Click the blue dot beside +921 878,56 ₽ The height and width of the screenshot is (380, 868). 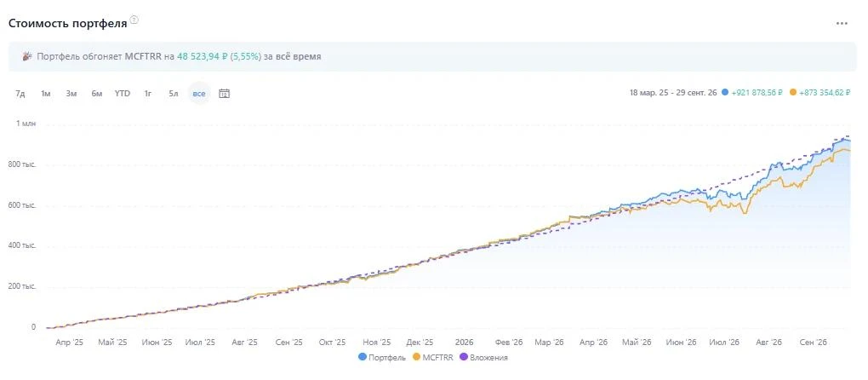pos(725,93)
